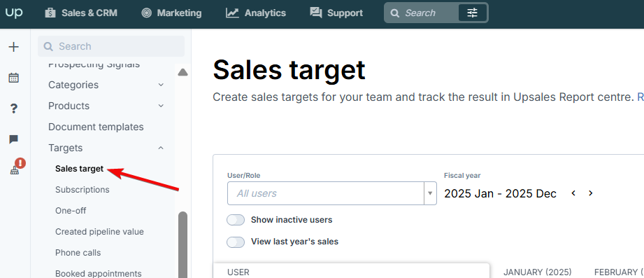Screen dimensions: 644x278
Task: Open the Sales & CRM menu
Action: click(x=81, y=13)
